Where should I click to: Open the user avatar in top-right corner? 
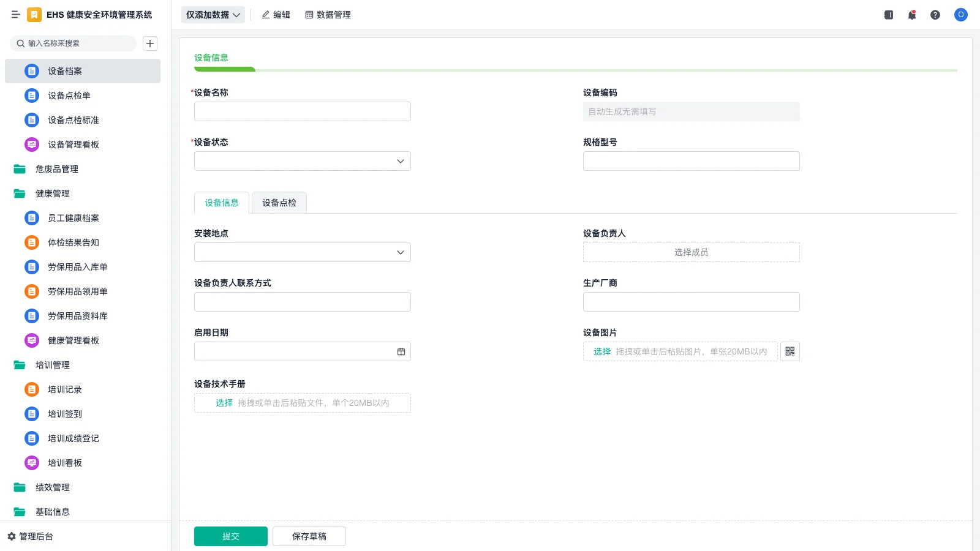(x=960, y=15)
